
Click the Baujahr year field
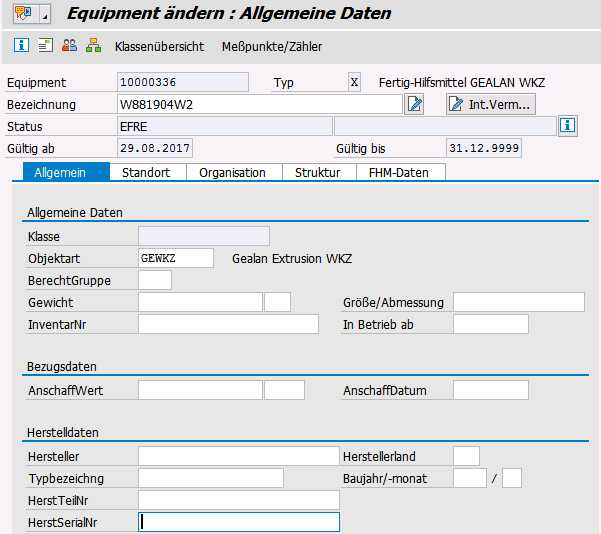coord(470,478)
